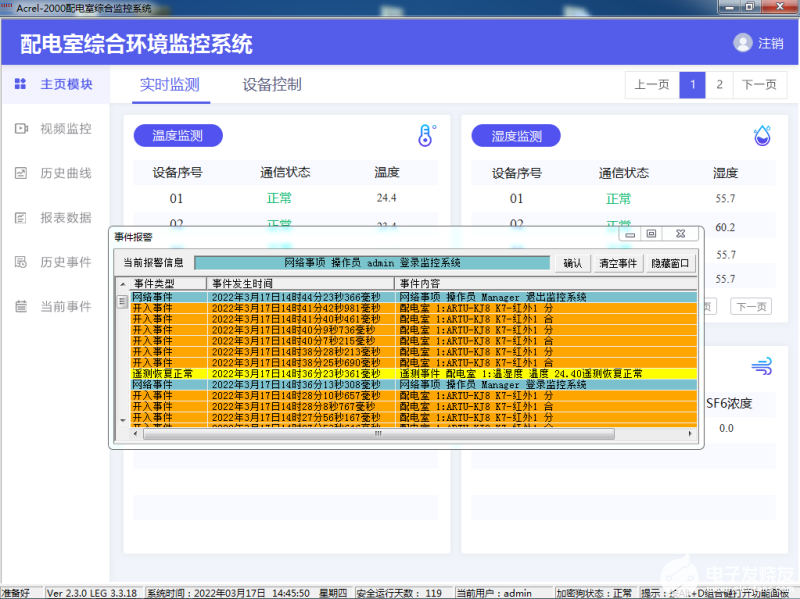The image size is (800, 599).
Task: Click the 上一页 previous page button
Action: coord(652,85)
